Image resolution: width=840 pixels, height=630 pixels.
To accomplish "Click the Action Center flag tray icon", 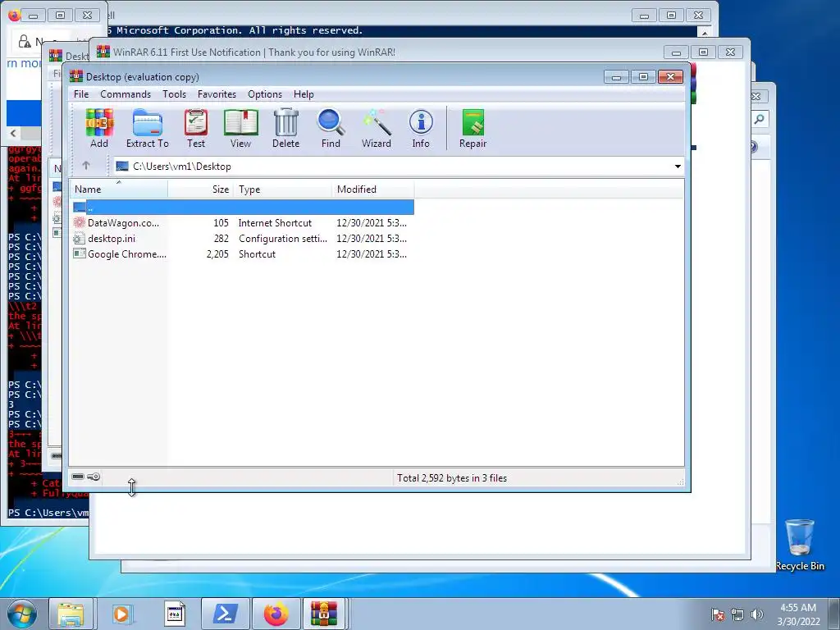I will [x=718, y=614].
